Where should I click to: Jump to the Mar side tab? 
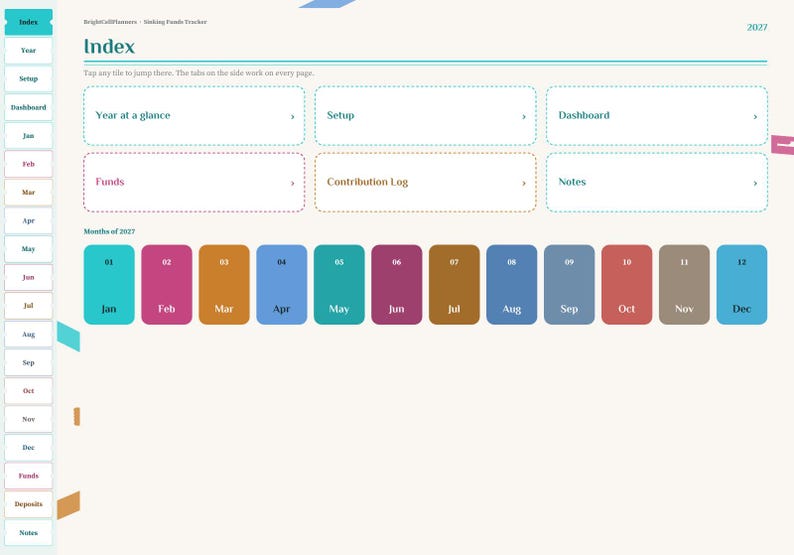[x=28, y=192]
